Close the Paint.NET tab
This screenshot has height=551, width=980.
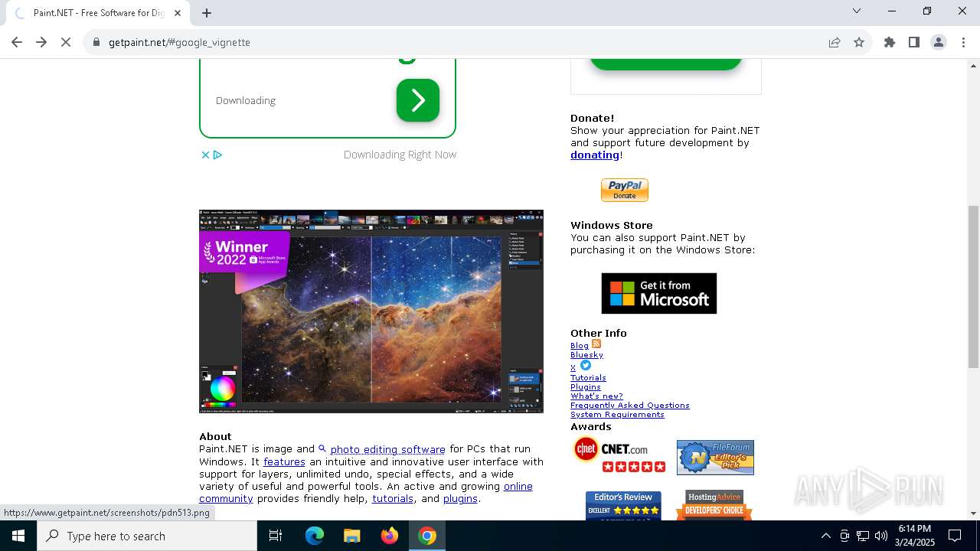tap(178, 12)
